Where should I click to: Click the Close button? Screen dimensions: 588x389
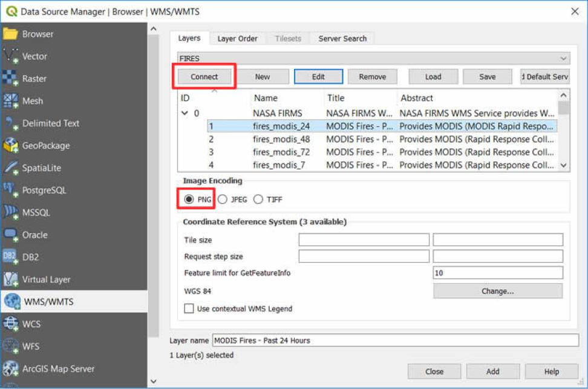click(434, 371)
